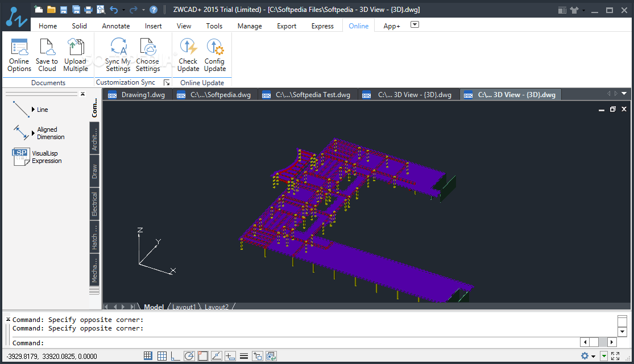Screen dimensions: 634x364
Task: Select the Line tool in the tool palette
Action: click(31, 110)
